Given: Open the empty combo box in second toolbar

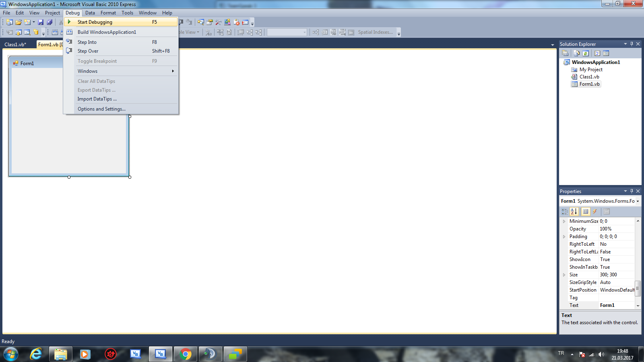Looking at the screenshot, I should coord(287,32).
